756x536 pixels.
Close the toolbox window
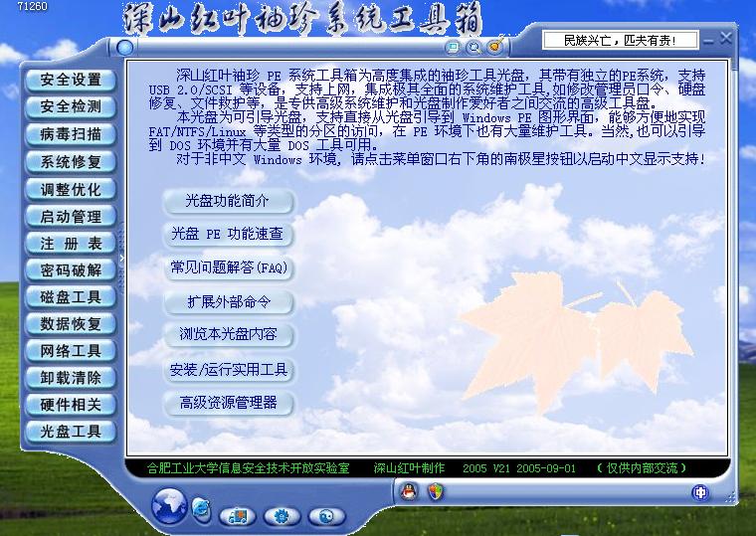(725, 39)
